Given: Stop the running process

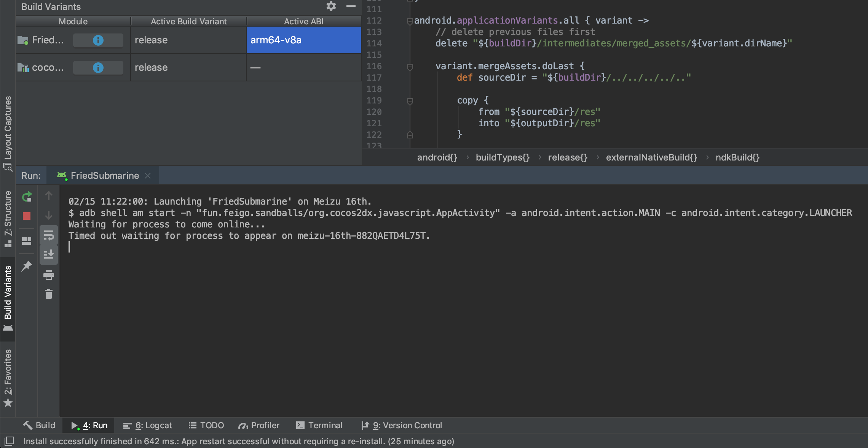Looking at the screenshot, I should pos(27,216).
